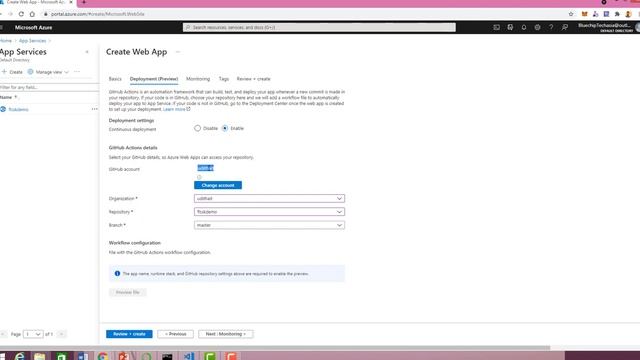Open App Services breadcrumb link
This screenshot has height=360, width=640.
(32, 41)
